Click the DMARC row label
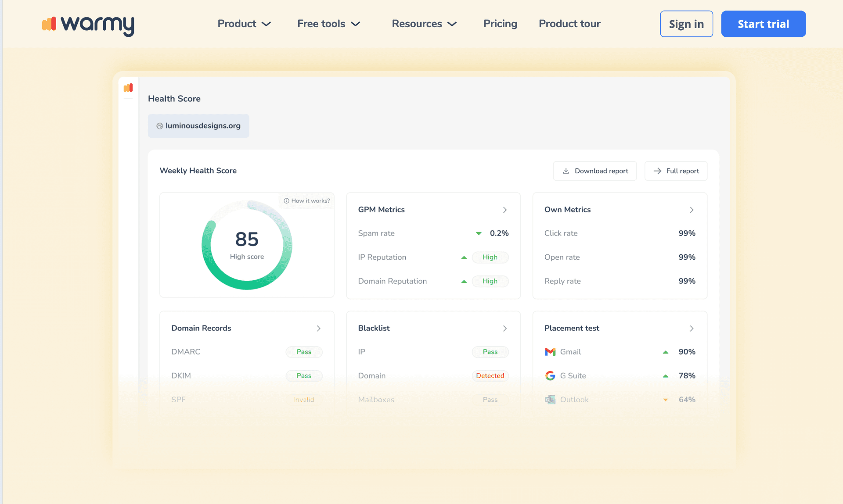The image size is (843, 504). 186,352
